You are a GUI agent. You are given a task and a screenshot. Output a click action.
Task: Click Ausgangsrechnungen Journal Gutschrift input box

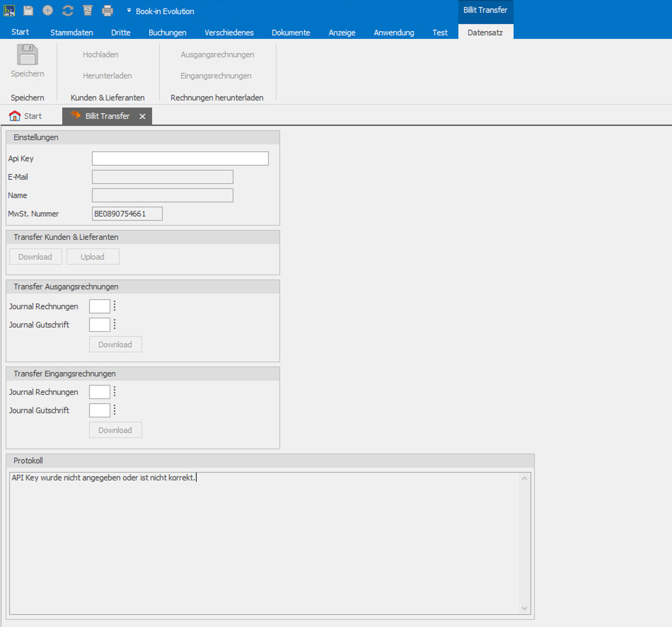tap(100, 325)
